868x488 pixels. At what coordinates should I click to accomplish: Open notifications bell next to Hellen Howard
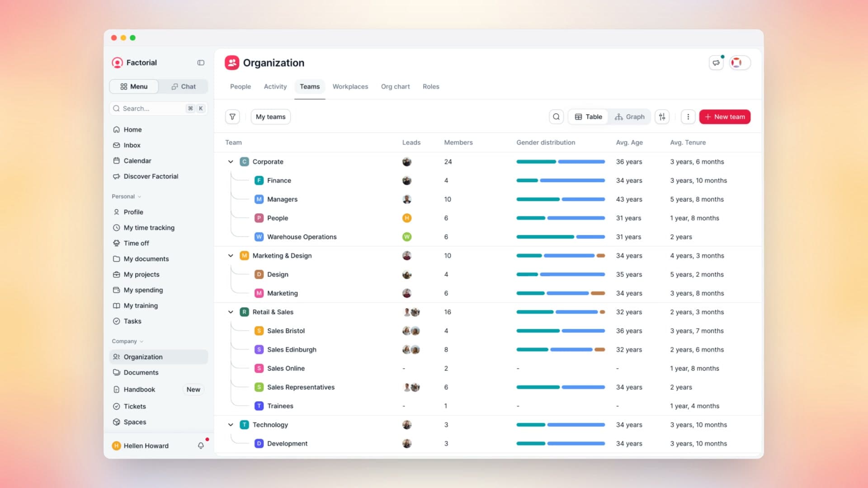(201, 446)
